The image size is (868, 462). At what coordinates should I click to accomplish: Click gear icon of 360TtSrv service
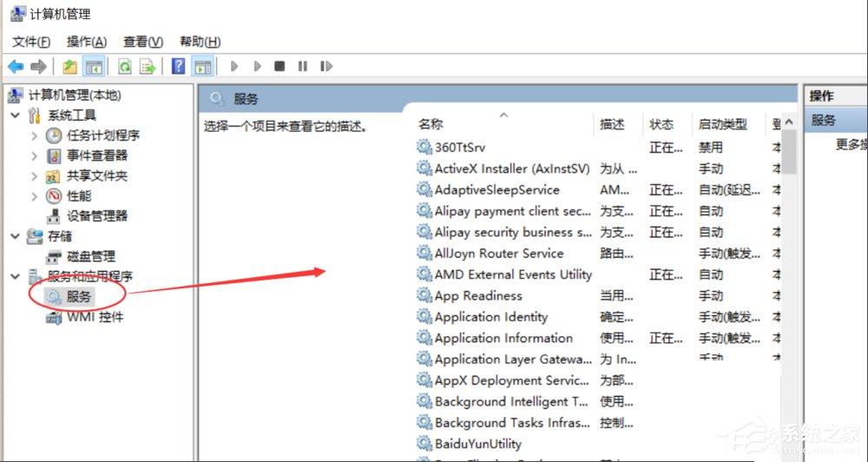click(424, 147)
